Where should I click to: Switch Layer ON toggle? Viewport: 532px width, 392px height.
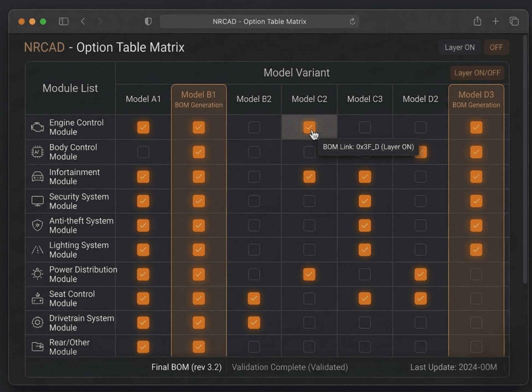tap(459, 47)
